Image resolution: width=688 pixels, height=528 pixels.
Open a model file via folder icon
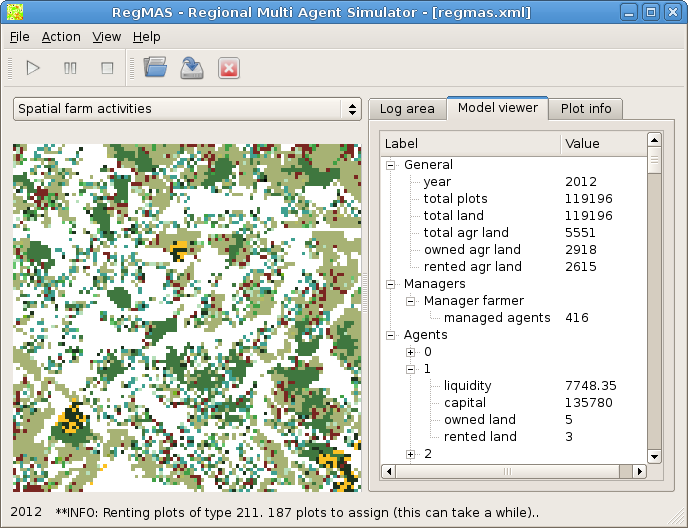coord(155,68)
